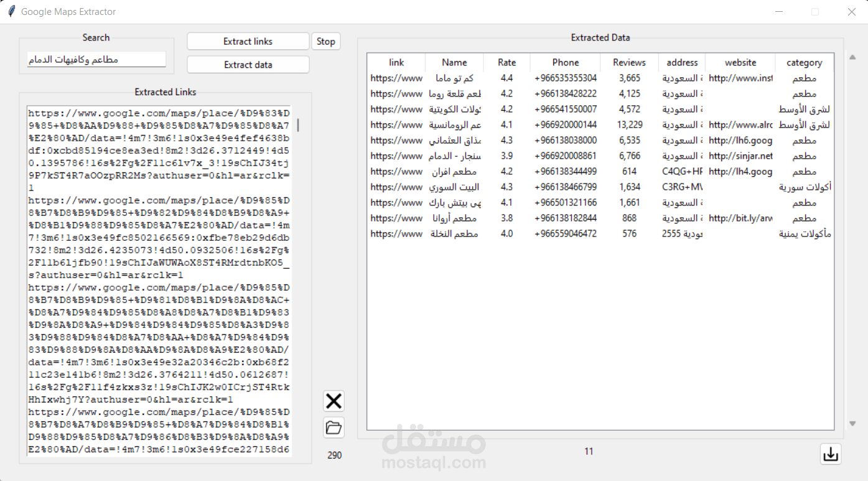Viewport: 868px width, 481px height.
Task: Click the 868 reviews cell
Action: 630,218
